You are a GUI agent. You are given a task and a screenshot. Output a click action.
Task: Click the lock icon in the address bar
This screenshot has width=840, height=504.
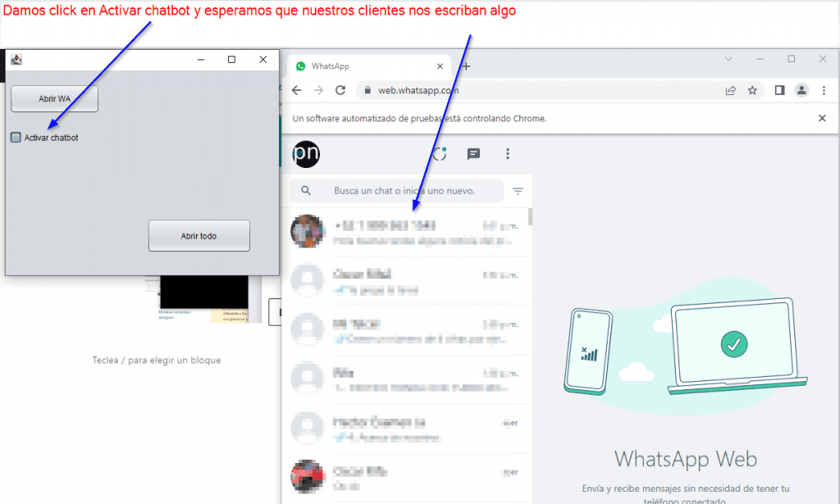tap(367, 90)
